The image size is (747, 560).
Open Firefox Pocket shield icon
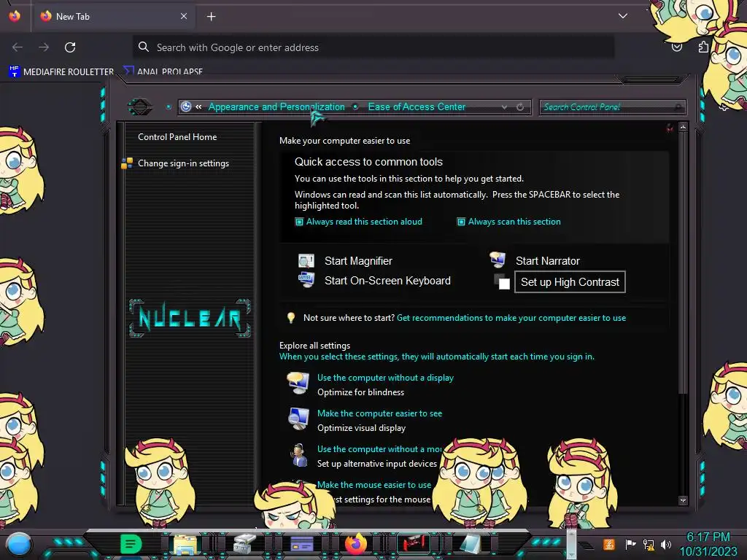[676, 47]
